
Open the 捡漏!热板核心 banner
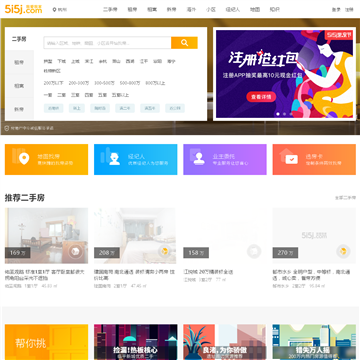pos(136,342)
